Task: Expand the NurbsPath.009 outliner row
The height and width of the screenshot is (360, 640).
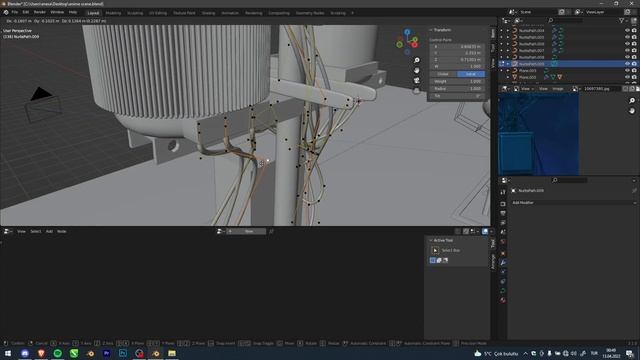Action: click(x=508, y=64)
